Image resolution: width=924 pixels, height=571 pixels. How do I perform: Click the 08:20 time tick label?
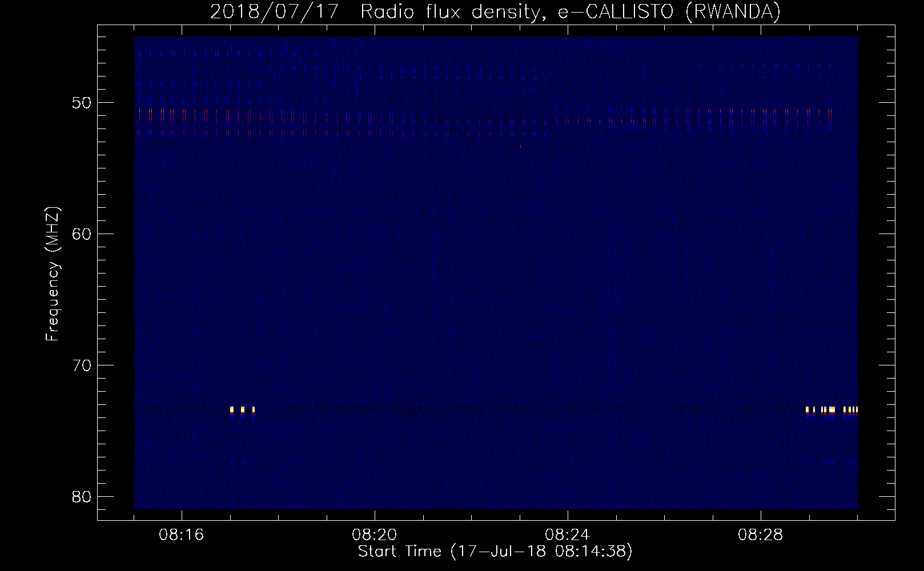pos(375,535)
